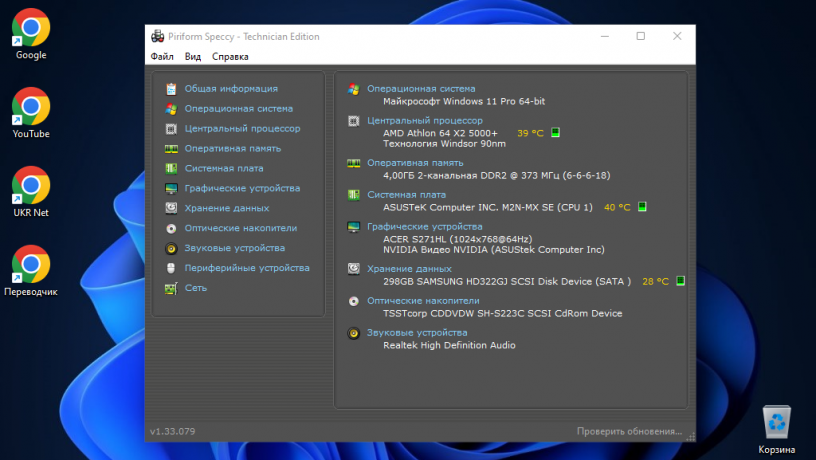Click the speaker icon in summary panel
This screenshot has height=460, width=816.
[353, 333]
